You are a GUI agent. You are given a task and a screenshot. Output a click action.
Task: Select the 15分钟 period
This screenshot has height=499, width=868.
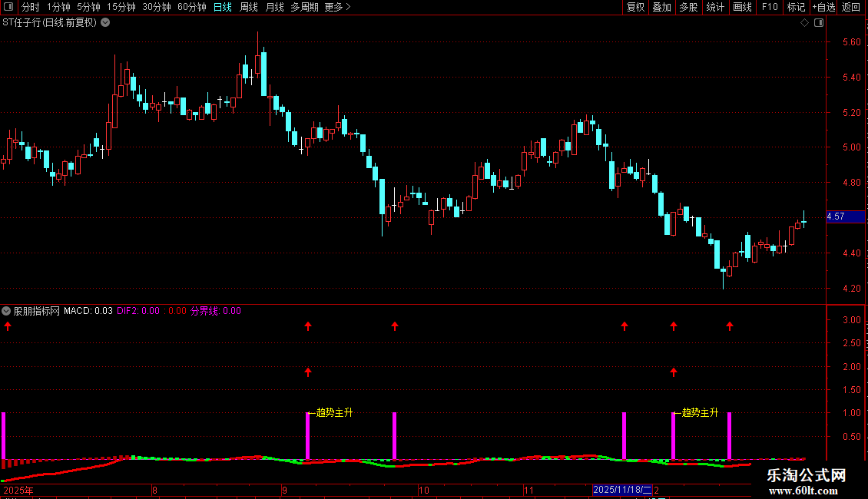(121, 7)
